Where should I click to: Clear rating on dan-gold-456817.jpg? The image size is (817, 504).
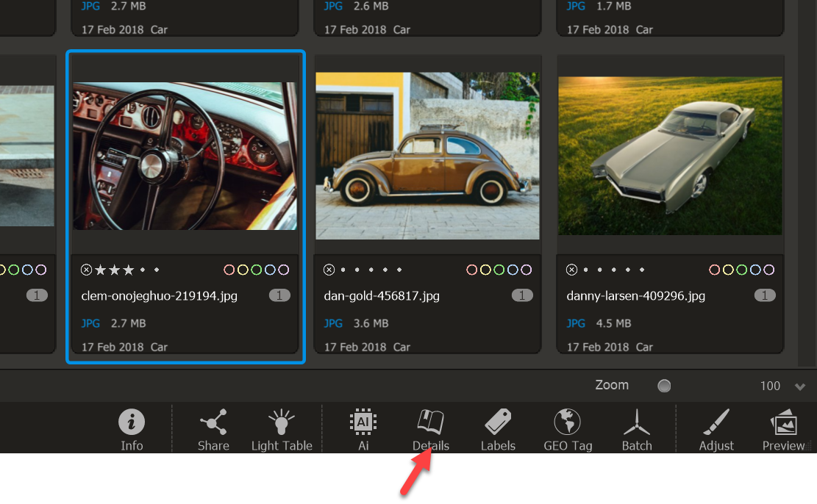[x=329, y=270]
